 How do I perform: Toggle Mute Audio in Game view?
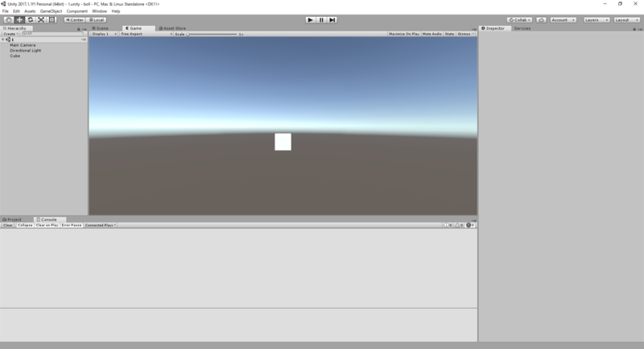coord(431,34)
